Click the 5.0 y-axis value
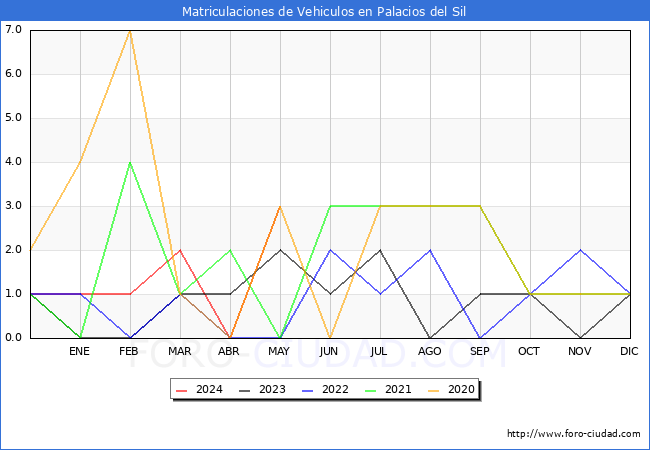 pos(13,117)
